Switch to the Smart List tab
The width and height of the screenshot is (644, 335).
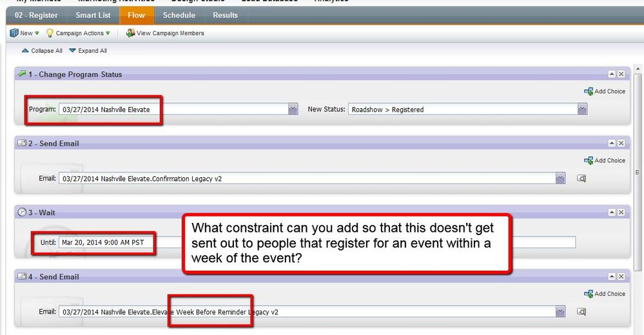pyautogui.click(x=93, y=15)
